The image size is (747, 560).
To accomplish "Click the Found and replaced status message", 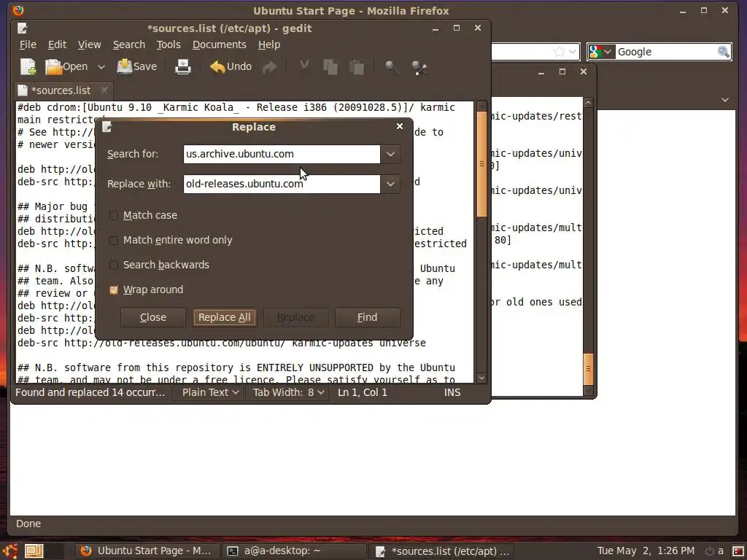I will click(90, 392).
